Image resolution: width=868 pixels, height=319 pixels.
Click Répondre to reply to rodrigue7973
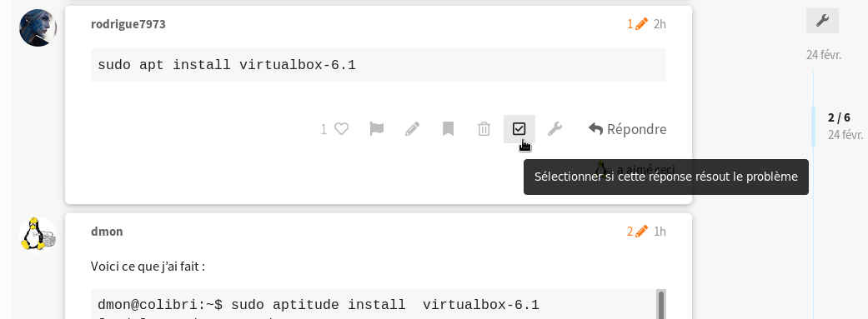pos(627,129)
